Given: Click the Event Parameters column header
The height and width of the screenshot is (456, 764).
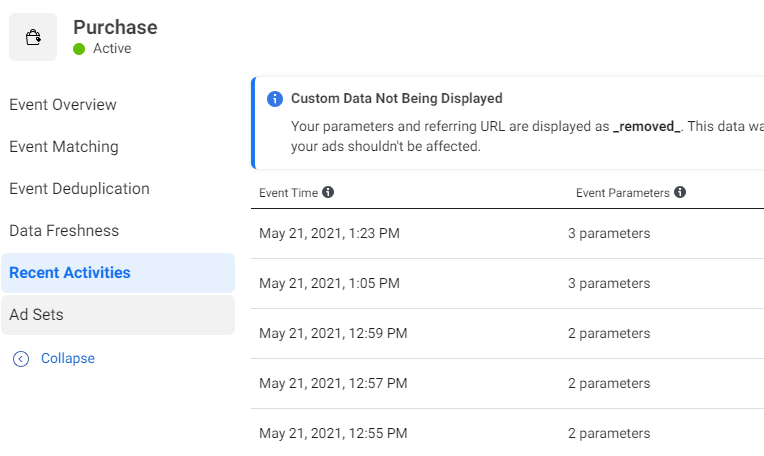Looking at the screenshot, I should click(622, 193).
